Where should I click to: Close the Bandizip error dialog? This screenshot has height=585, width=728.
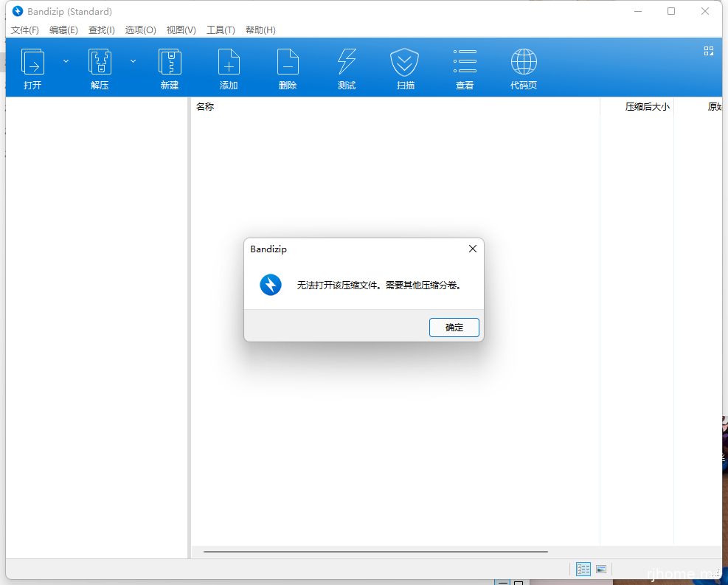[x=473, y=249]
